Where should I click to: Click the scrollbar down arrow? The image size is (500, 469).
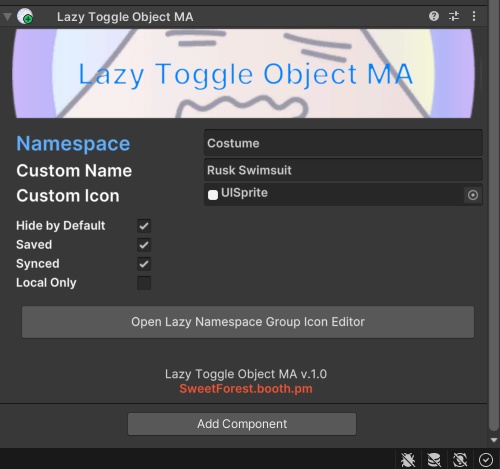(x=494, y=440)
